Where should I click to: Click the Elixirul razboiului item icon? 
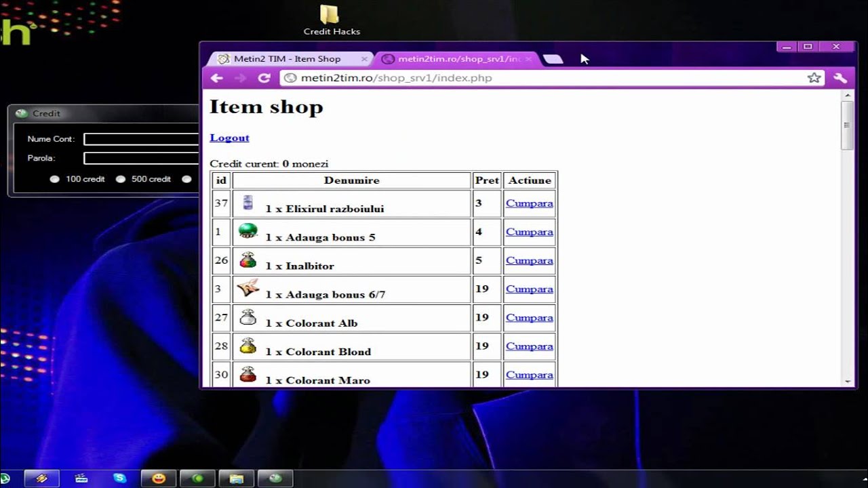pyautogui.click(x=248, y=202)
